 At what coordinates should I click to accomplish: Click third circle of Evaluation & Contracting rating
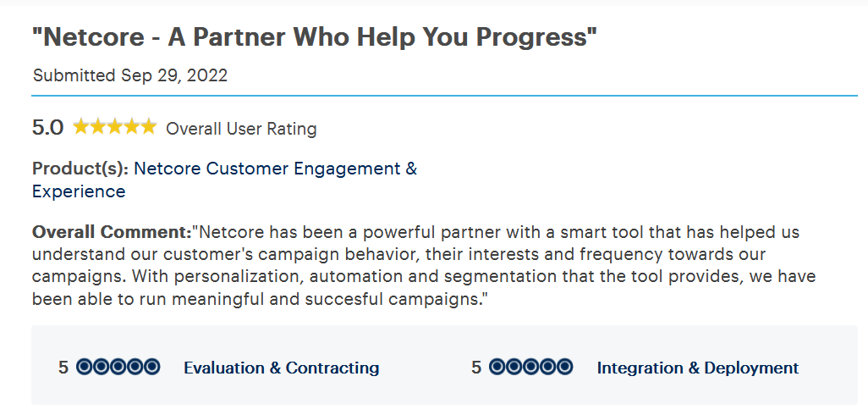tap(118, 368)
